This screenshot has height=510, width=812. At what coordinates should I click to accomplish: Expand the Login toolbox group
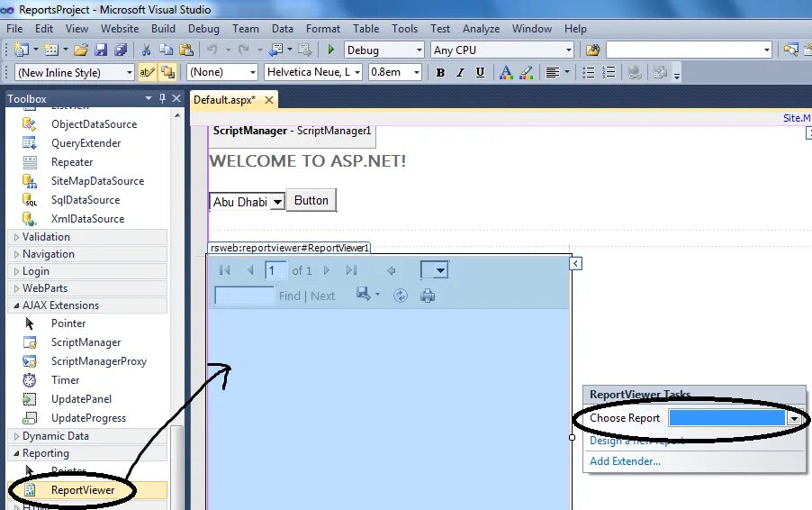(16, 271)
